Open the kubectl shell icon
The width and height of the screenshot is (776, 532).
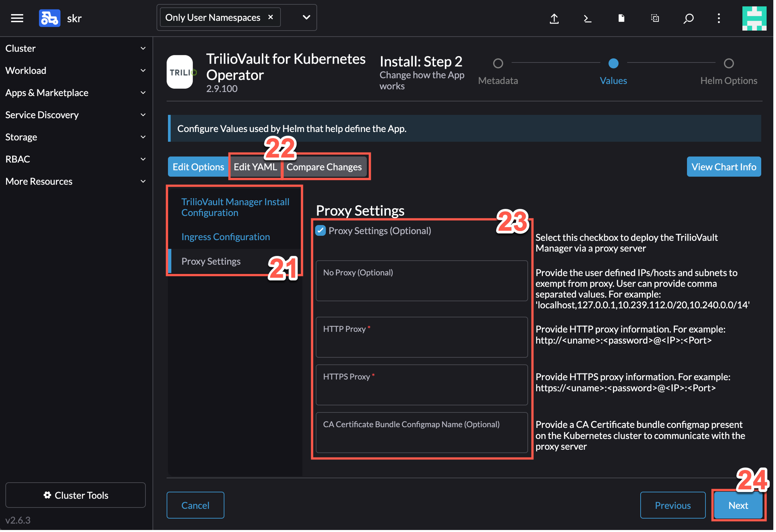click(587, 18)
